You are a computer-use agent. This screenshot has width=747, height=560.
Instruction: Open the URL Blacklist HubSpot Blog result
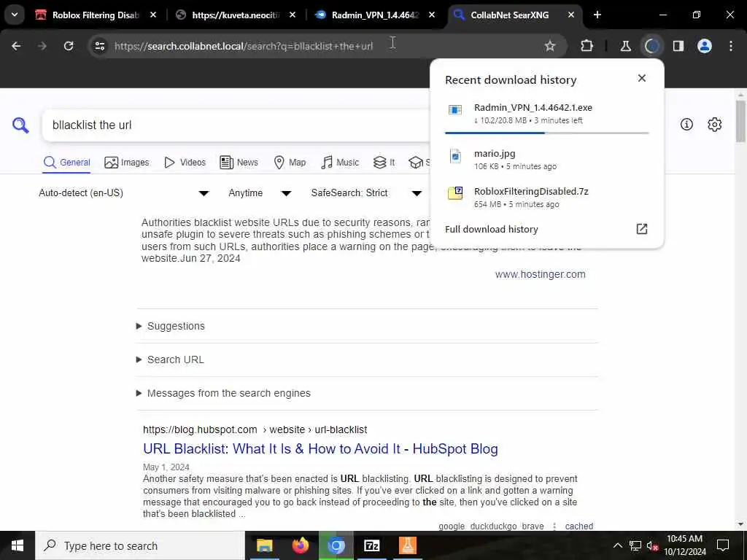click(320, 448)
